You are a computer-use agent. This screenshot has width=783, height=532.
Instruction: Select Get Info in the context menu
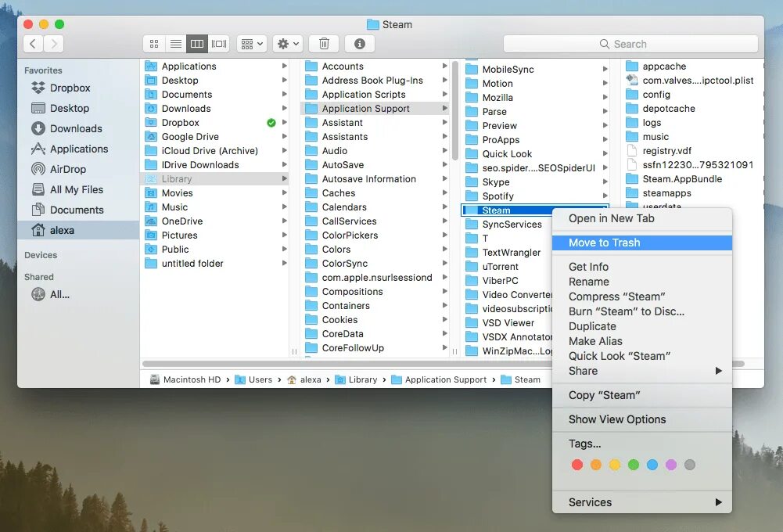641,267
